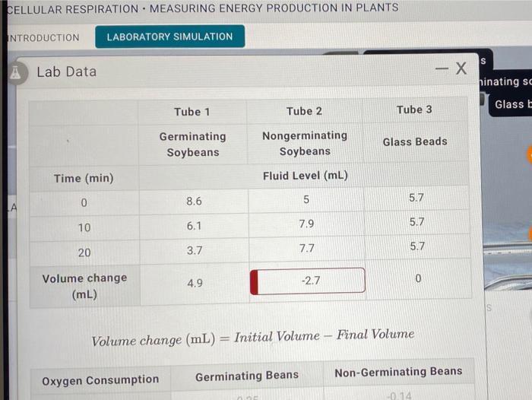Click the Germinating Soybeans column header
The image size is (532, 400).
pos(193,144)
